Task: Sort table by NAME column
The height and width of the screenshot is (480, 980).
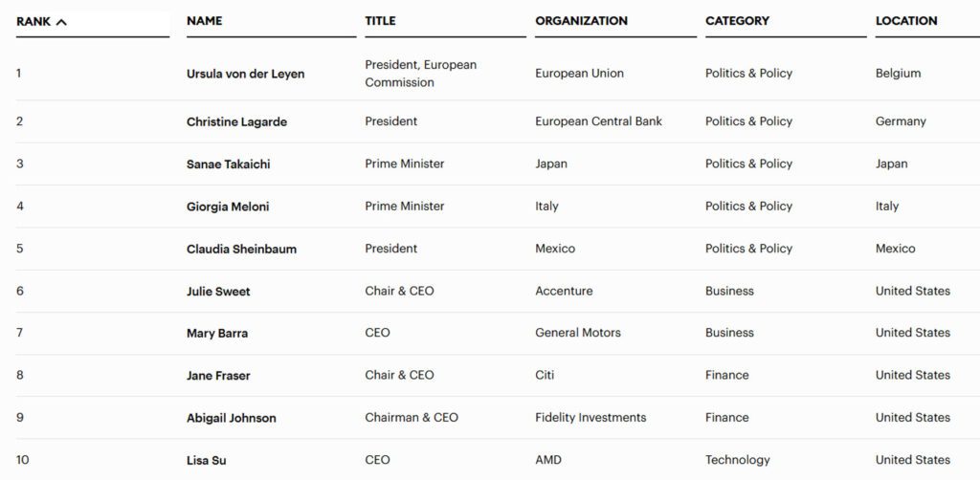Action: [203, 21]
